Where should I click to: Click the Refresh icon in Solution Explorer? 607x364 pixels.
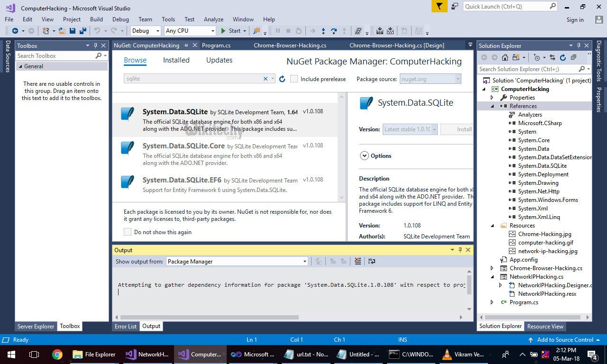pos(563,57)
